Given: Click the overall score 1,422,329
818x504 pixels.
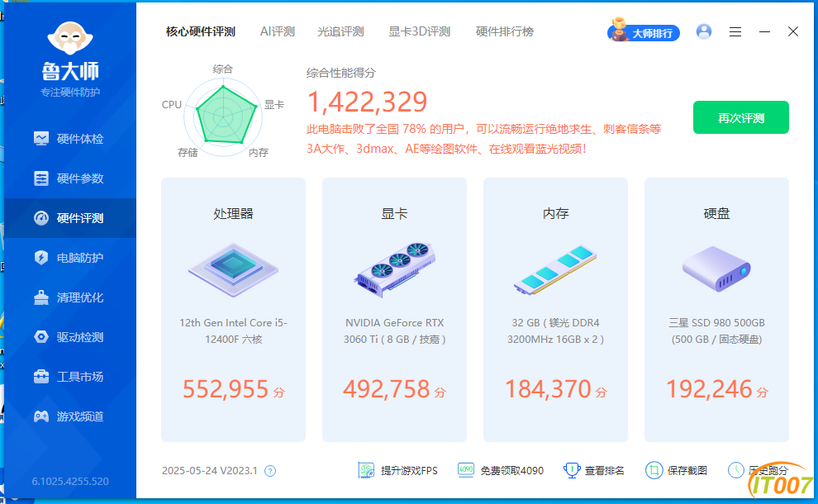Looking at the screenshot, I should 367,102.
